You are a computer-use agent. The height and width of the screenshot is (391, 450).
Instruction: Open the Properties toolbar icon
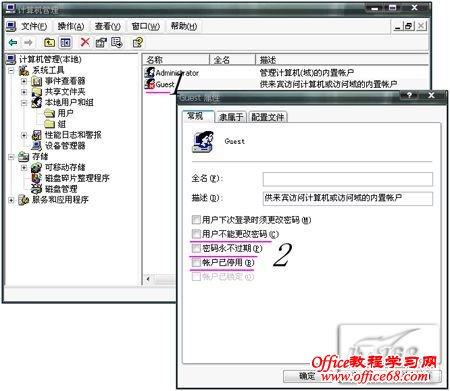[x=101, y=42]
